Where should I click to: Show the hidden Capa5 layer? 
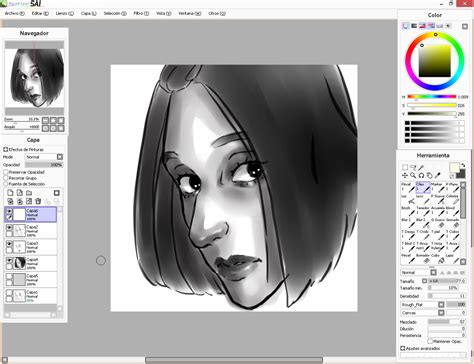[9, 276]
